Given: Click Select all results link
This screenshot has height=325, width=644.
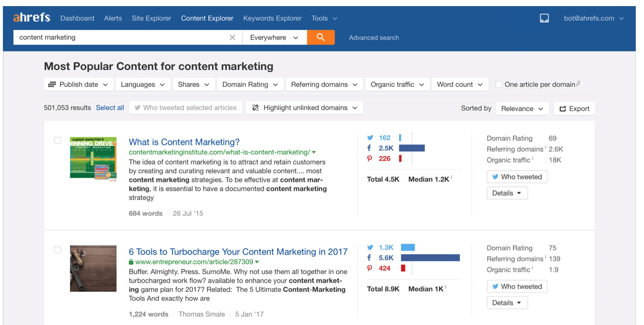Looking at the screenshot, I should [x=110, y=108].
